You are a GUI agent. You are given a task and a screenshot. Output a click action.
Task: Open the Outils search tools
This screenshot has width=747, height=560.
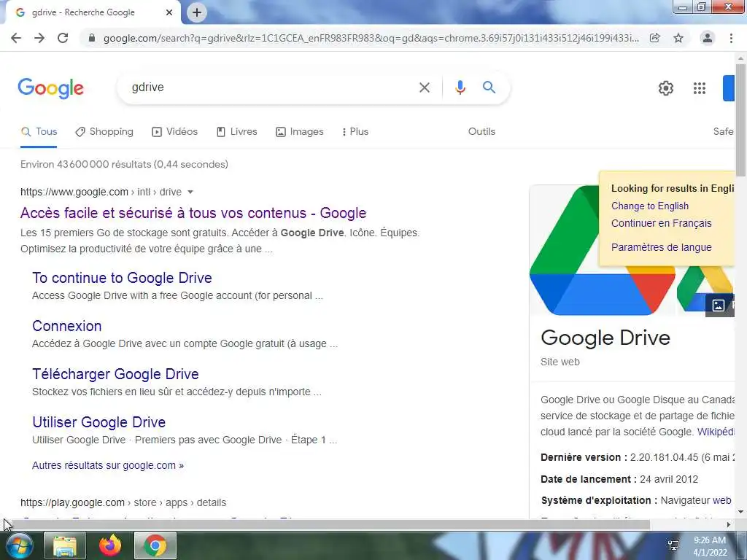click(x=481, y=132)
